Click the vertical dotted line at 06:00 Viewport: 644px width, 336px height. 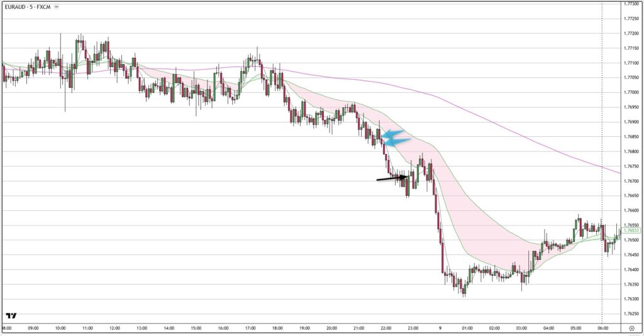pyautogui.click(x=602, y=157)
